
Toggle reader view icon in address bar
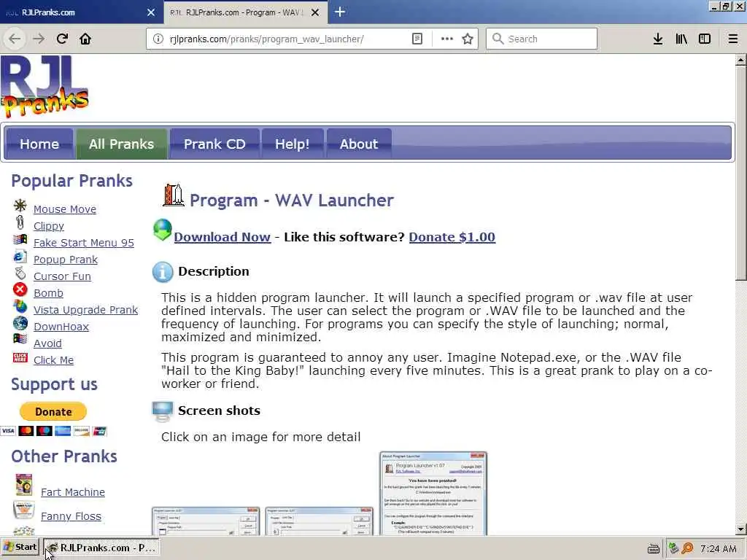[417, 39]
